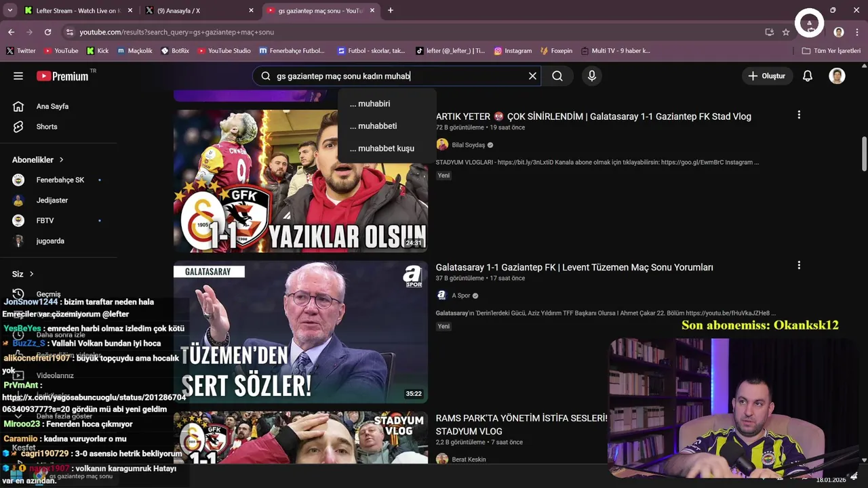
Task: Open Fenerbahçe Futbol bookmark
Action: click(x=292, y=51)
